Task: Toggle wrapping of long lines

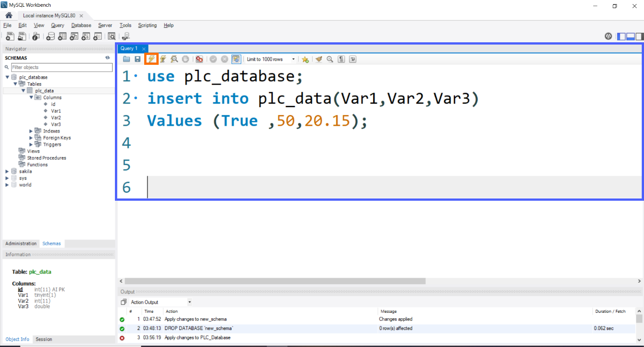Action: [x=353, y=59]
